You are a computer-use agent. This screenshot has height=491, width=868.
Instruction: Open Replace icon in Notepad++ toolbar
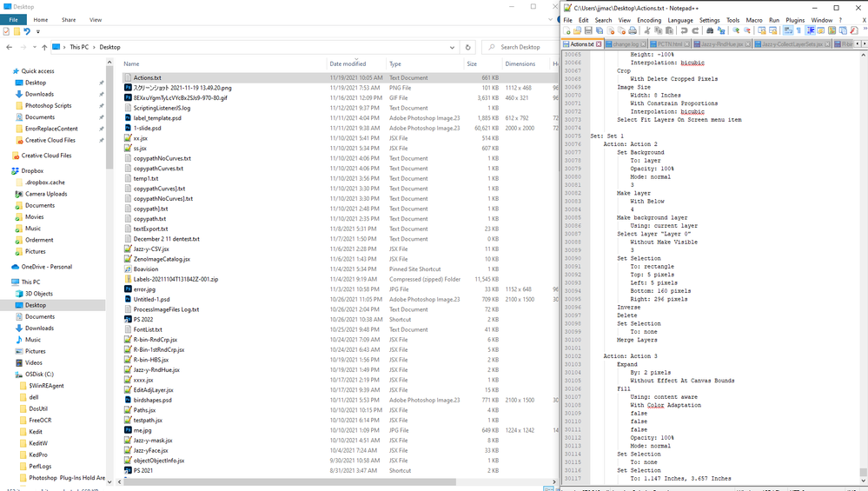click(x=721, y=30)
